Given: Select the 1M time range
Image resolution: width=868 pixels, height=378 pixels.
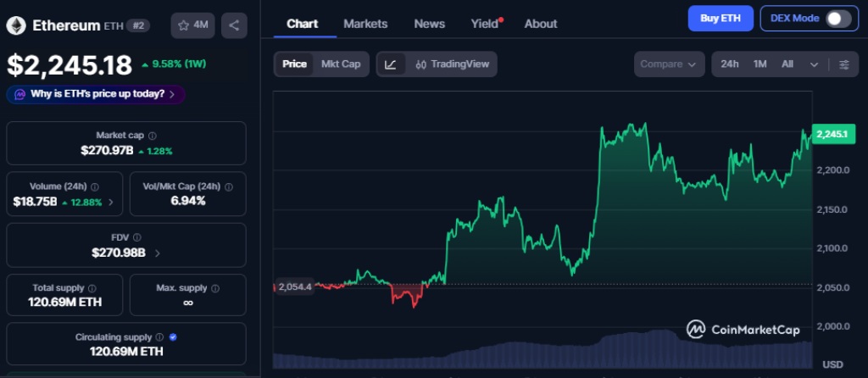Looking at the screenshot, I should tap(760, 64).
